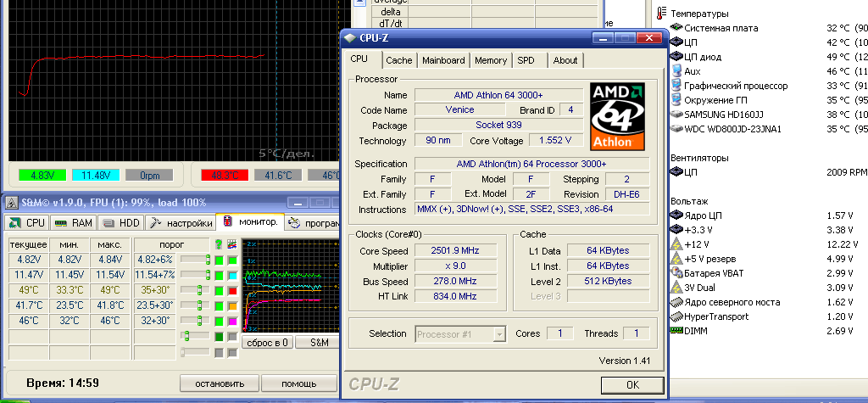Screen dimensions: 868x403
Task: Click the HyperTransport chip icon
Action: coord(676,316)
